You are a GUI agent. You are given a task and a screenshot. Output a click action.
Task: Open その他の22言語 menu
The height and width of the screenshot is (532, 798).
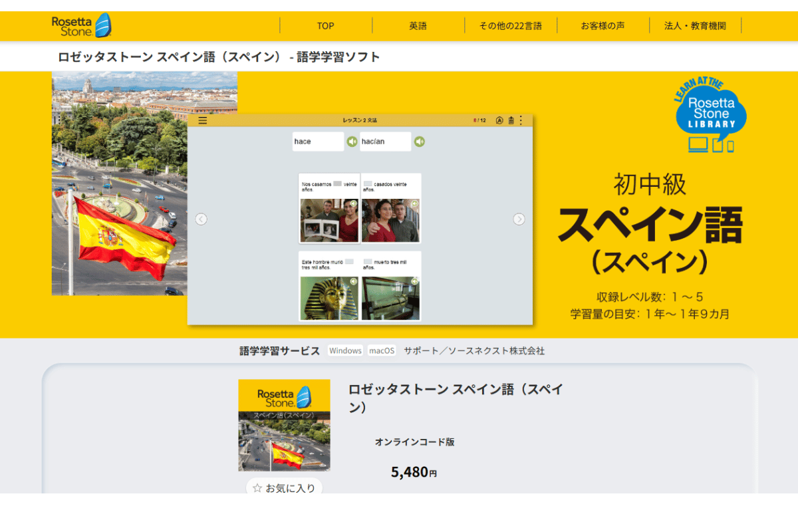point(511,26)
